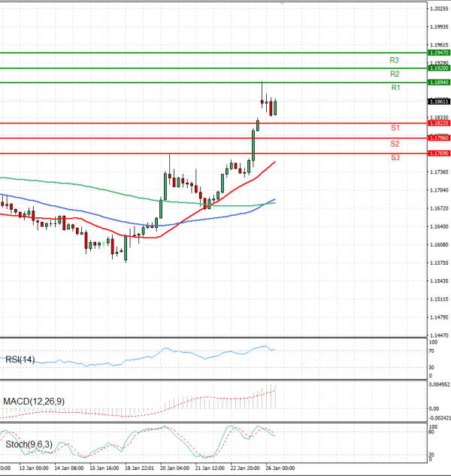Screen dimensions: 451x476
Task: Select the R2 resistance label
Action: coord(394,74)
